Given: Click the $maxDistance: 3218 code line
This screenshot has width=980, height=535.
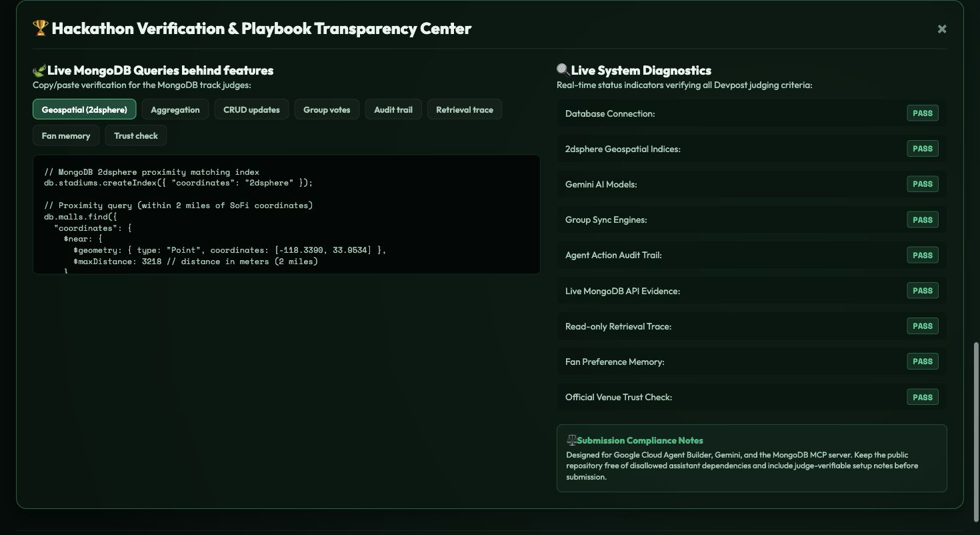Looking at the screenshot, I should pos(195,261).
